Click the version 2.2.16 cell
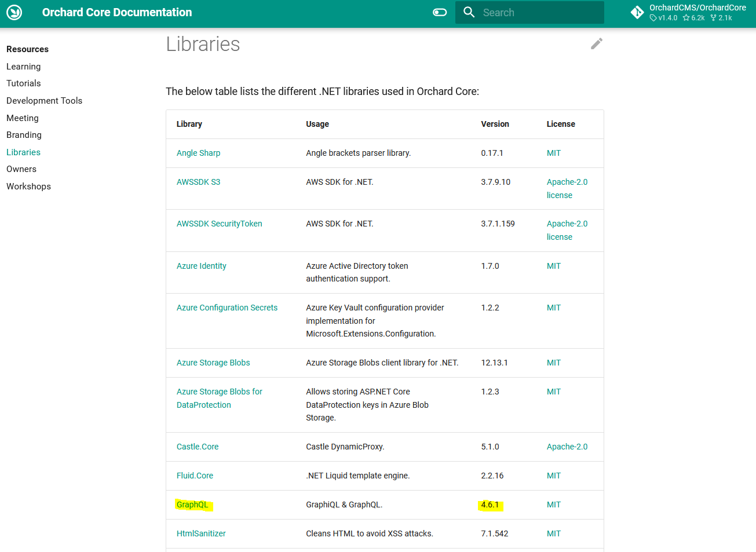This screenshot has width=756, height=552. [x=492, y=476]
